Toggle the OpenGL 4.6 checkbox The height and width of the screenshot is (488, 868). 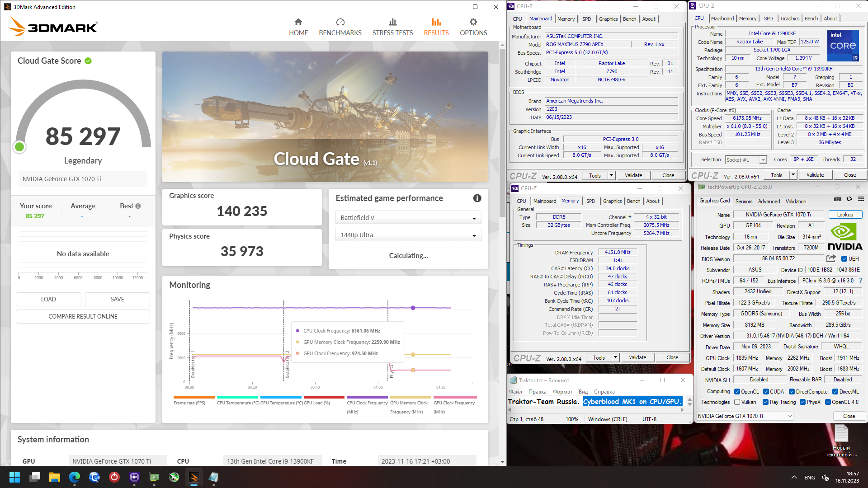(828, 402)
